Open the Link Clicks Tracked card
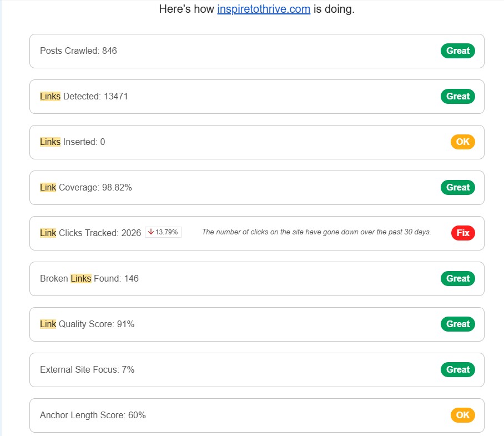 click(255, 233)
